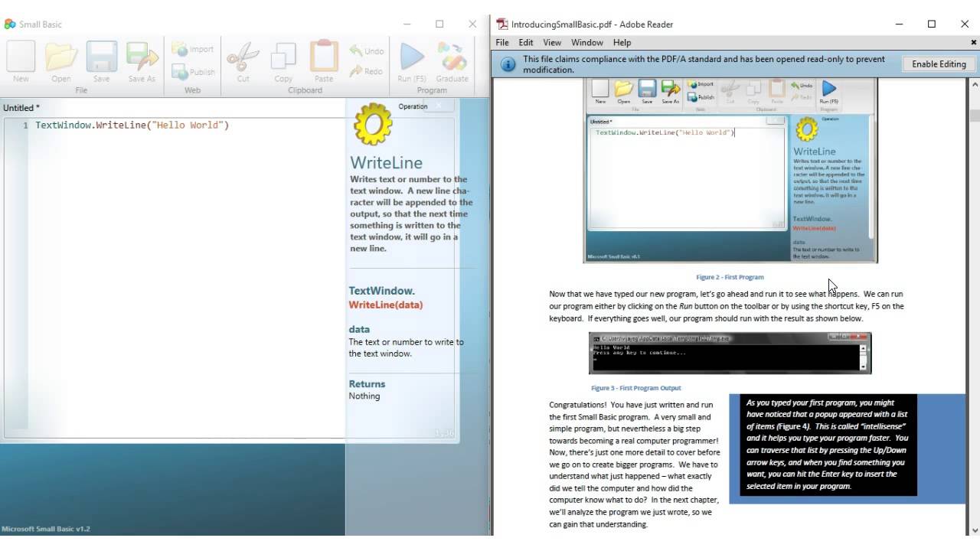Screen dimensions: 980x551
Task: Click the Figure 2 - First Program caption
Action: click(x=730, y=277)
